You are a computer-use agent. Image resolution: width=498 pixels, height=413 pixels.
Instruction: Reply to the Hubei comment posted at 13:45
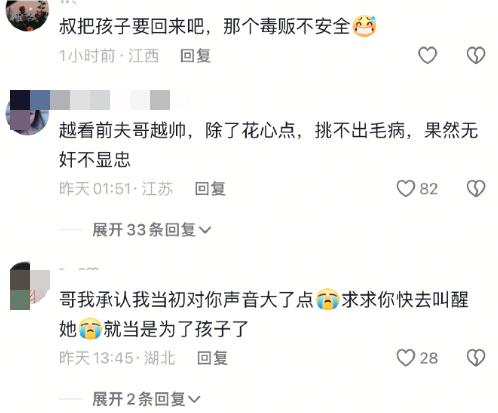click(x=212, y=358)
